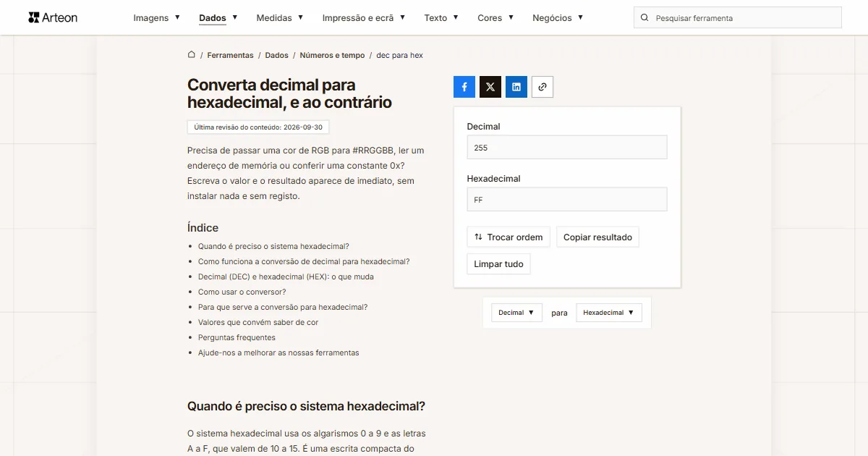Jump to 'Para que serve a conversão' section
868x456 pixels.
pyautogui.click(x=283, y=307)
